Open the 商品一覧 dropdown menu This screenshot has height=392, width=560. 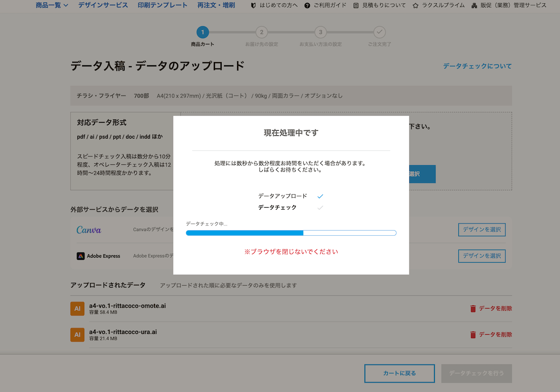52,5
